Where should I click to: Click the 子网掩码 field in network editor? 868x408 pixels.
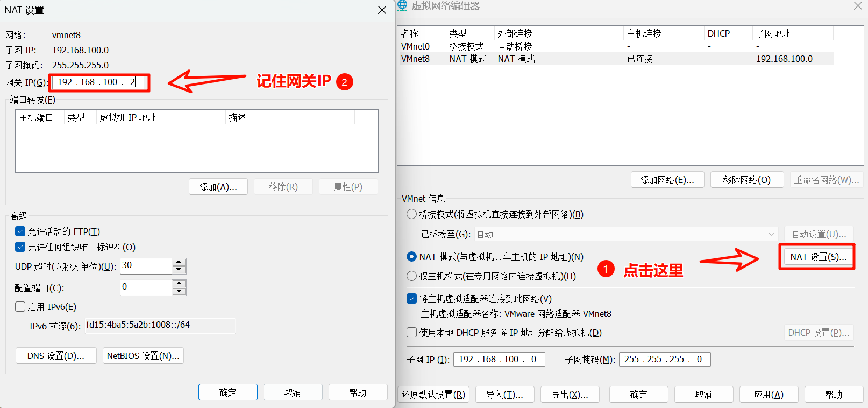[x=665, y=359]
